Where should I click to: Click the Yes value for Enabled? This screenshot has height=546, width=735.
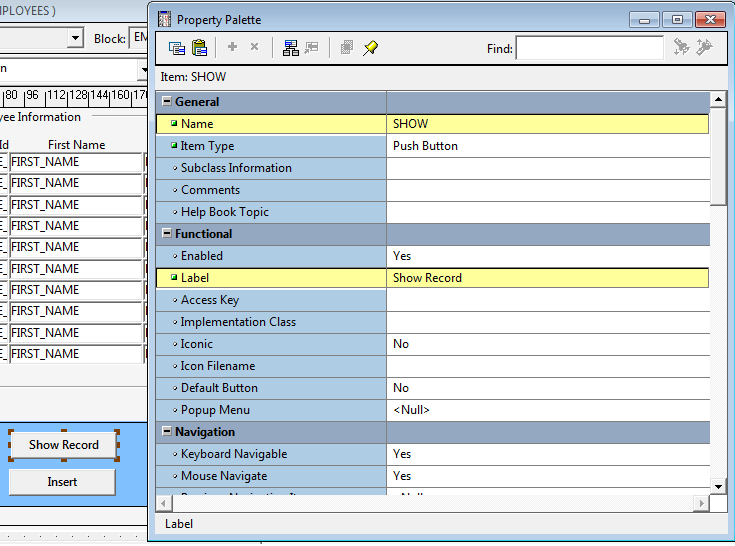(548, 256)
